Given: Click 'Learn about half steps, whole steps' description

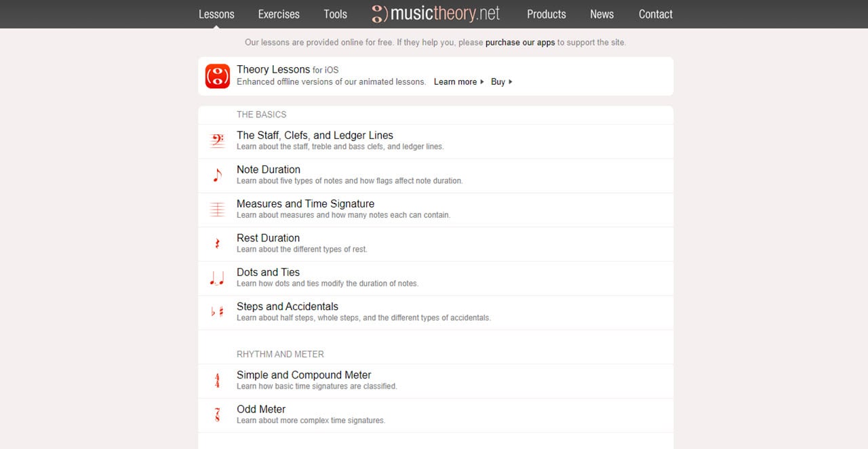Looking at the screenshot, I should click(x=363, y=318).
